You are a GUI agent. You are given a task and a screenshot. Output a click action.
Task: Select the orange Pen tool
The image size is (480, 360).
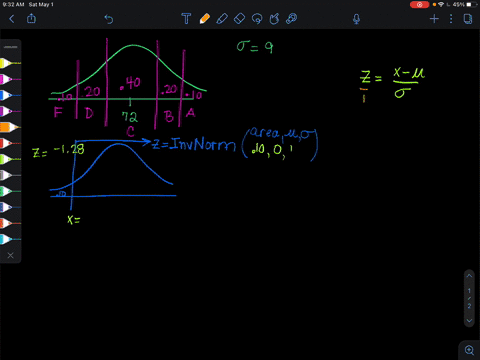205,19
